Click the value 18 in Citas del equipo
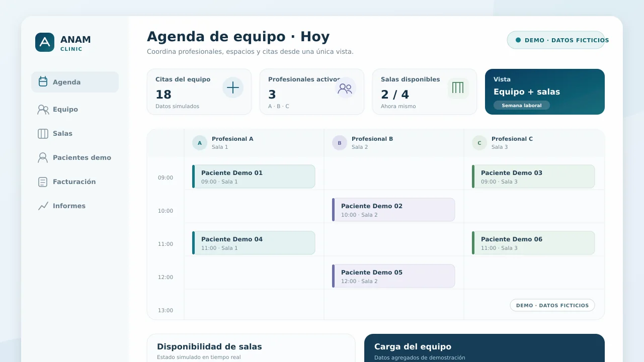The width and height of the screenshot is (644, 362). (x=164, y=95)
